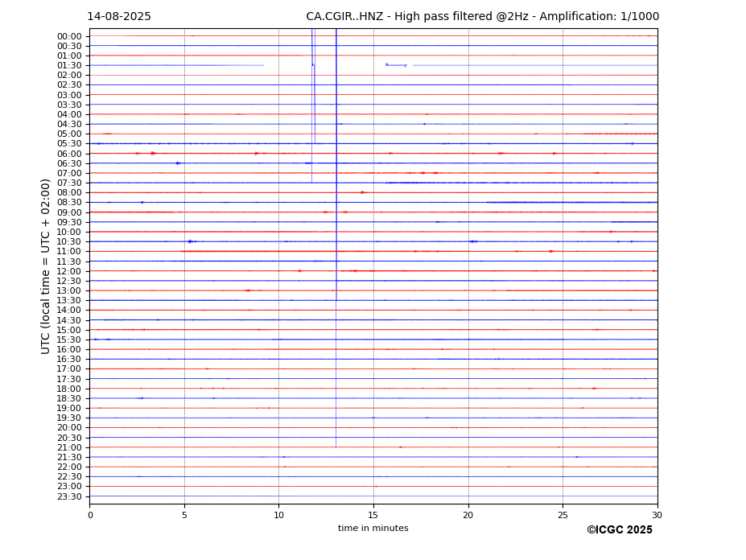746x560 pixels.
Task: Click the 03:00 time row label
Action: coord(69,95)
